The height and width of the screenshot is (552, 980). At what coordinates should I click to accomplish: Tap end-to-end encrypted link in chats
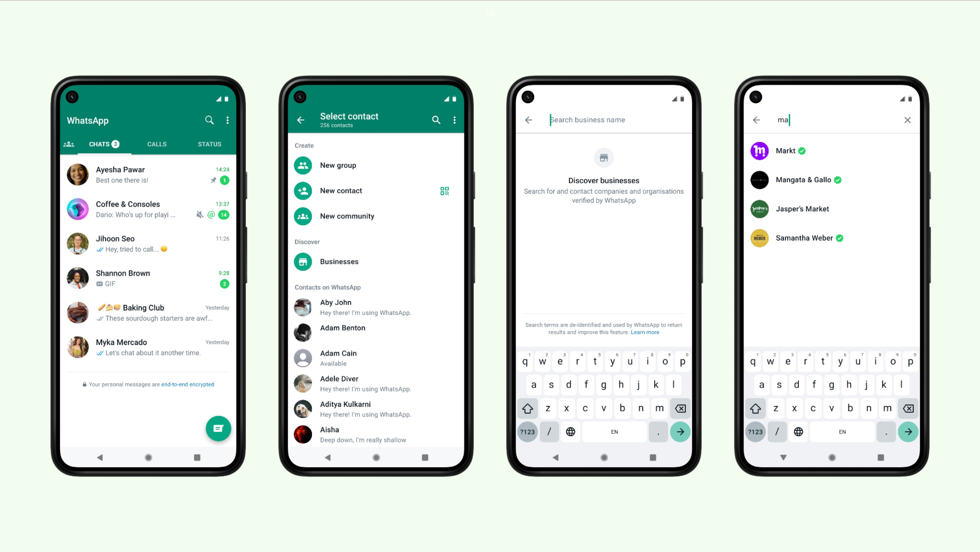point(187,384)
